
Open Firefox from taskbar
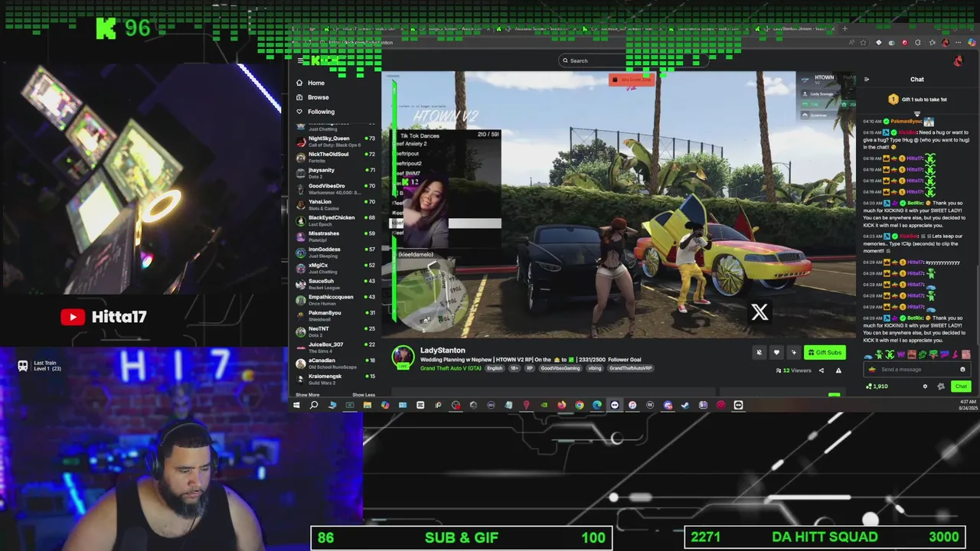pos(561,405)
